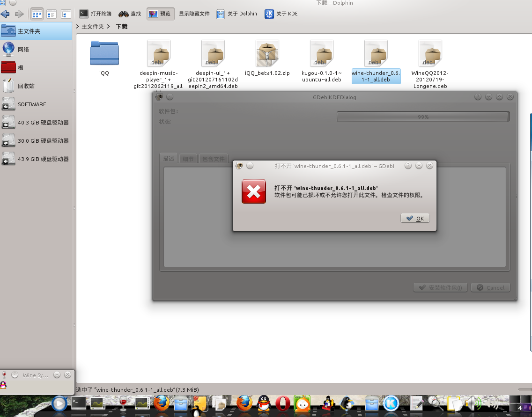Toggle 显示隐藏文件 to show hidden files
The width and height of the screenshot is (532, 417).
click(x=194, y=14)
